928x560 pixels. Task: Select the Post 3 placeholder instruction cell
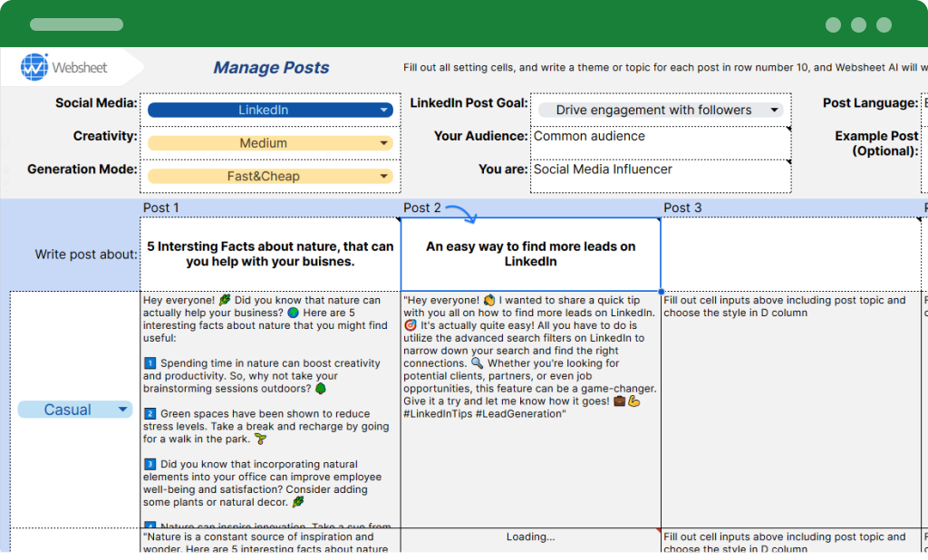pyautogui.click(x=790, y=410)
